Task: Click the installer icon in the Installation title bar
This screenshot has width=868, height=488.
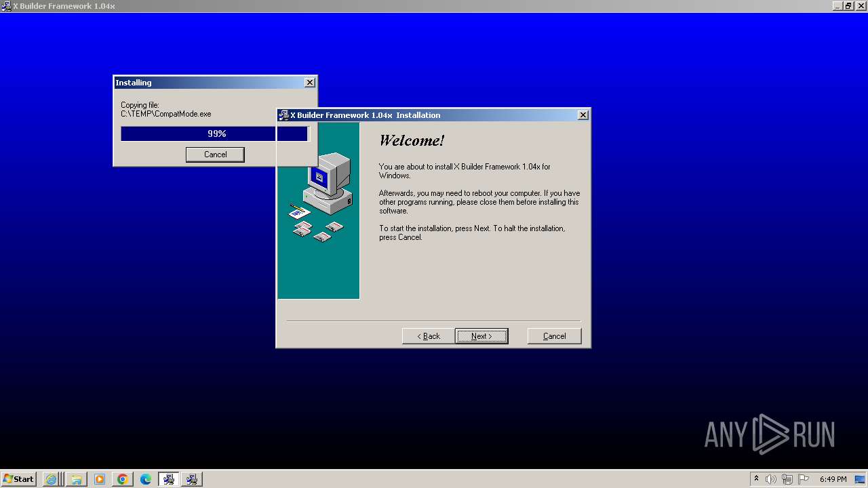Action: click(284, 115)
